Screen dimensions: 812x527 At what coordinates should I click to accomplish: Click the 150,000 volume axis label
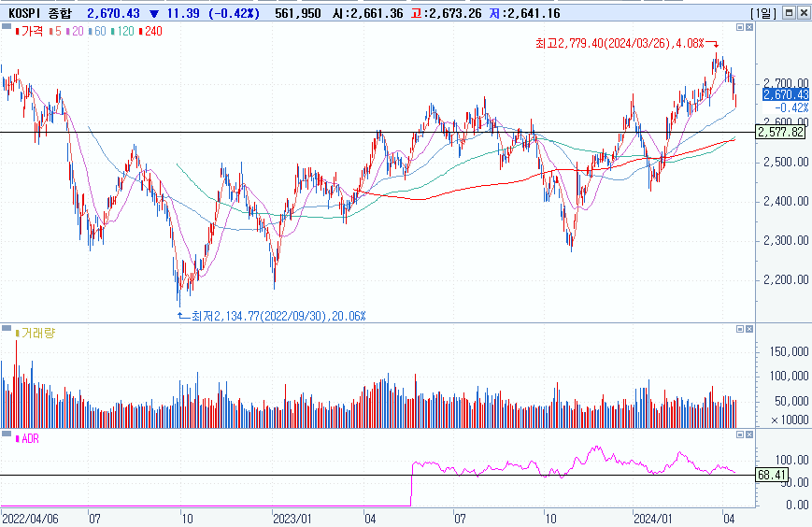789,352
